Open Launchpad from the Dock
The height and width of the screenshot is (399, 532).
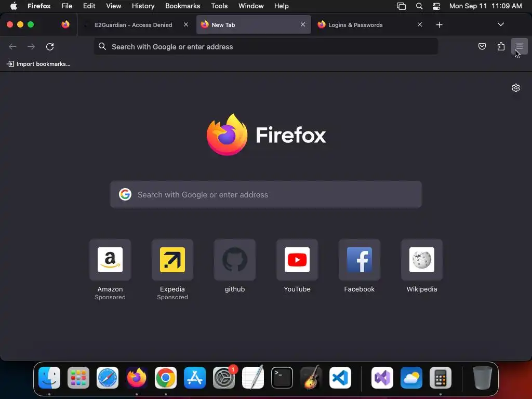[x=78, y=378]
